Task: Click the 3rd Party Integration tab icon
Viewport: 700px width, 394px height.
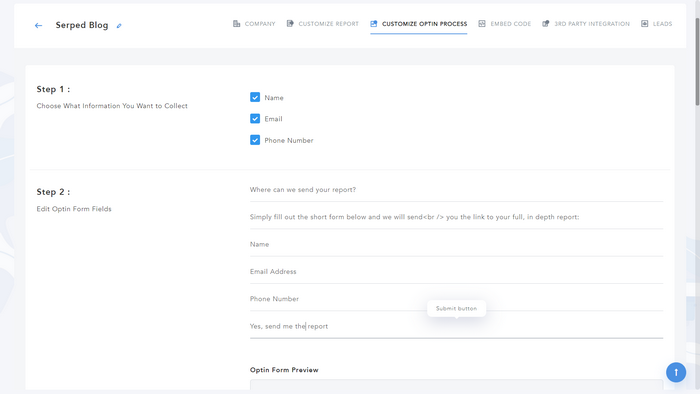Action: coord(546,24)
